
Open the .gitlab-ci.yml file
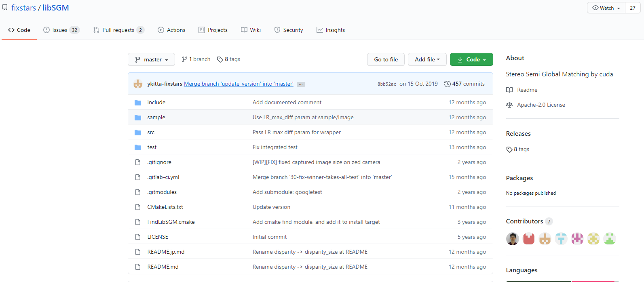tap(163, 177)
